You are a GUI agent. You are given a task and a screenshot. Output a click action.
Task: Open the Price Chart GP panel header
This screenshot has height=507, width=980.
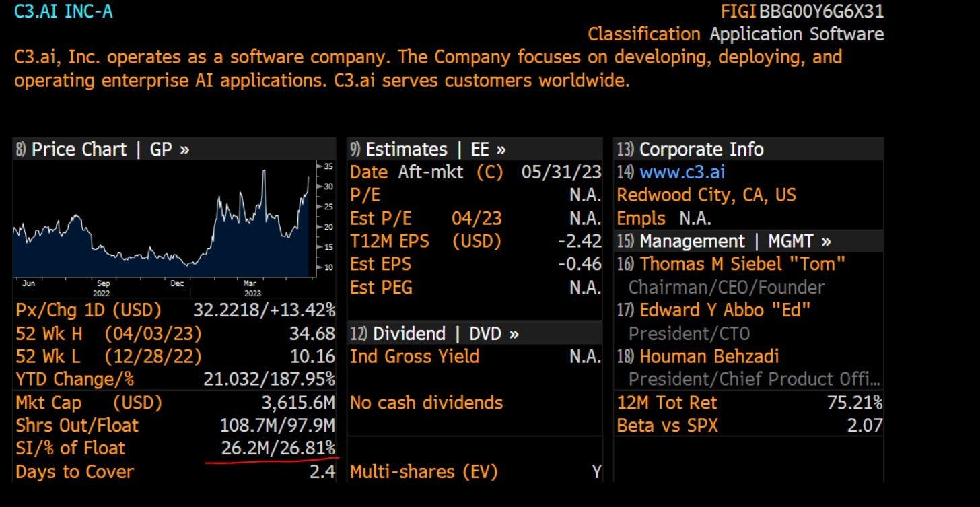coord(174,149)
